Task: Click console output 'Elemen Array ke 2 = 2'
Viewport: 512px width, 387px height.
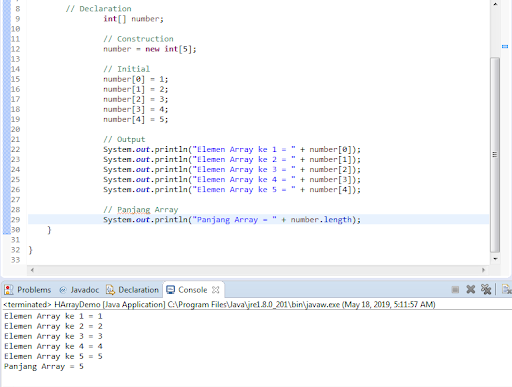Action: pos(53,326)
